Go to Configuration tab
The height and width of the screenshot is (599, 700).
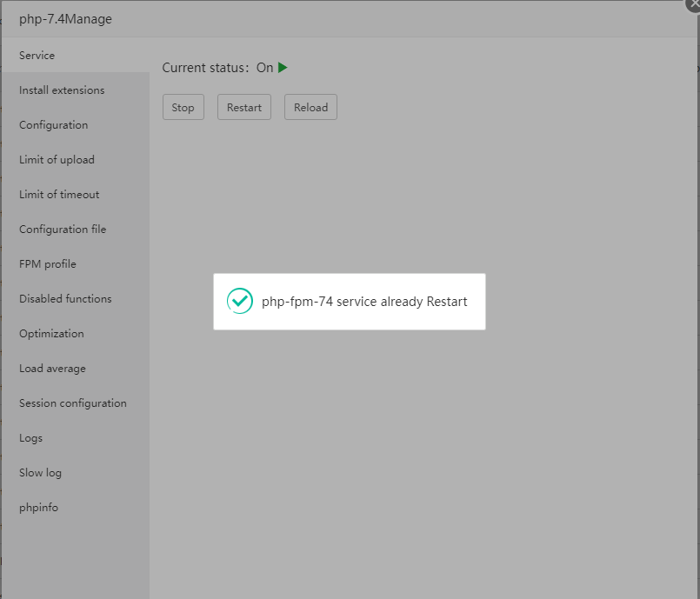[x=75, y=125]
